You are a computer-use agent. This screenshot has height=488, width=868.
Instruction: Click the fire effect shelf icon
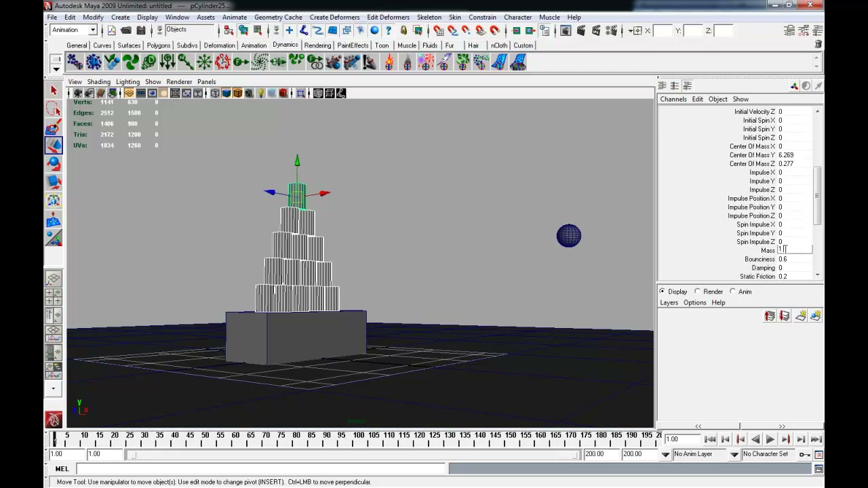coord(389,62)
